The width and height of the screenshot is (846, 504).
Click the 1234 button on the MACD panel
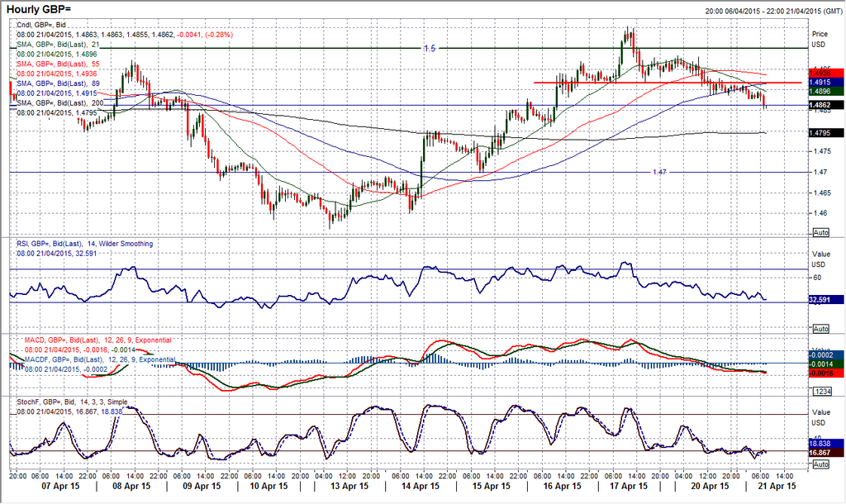pos(820,392)
